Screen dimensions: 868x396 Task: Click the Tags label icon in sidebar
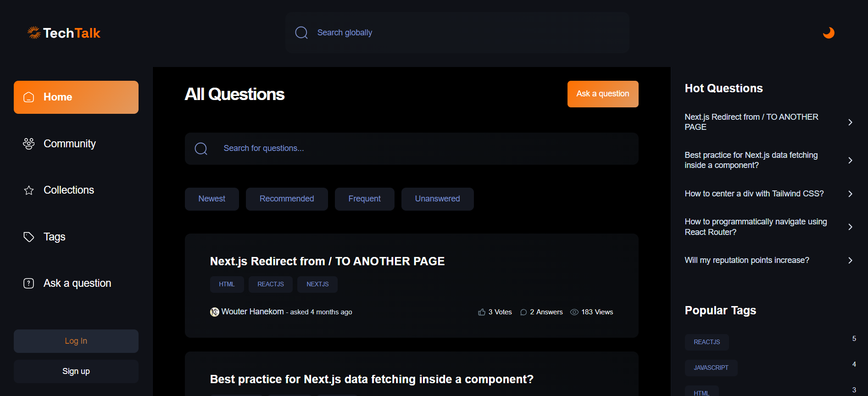click(x=29, y=237)
